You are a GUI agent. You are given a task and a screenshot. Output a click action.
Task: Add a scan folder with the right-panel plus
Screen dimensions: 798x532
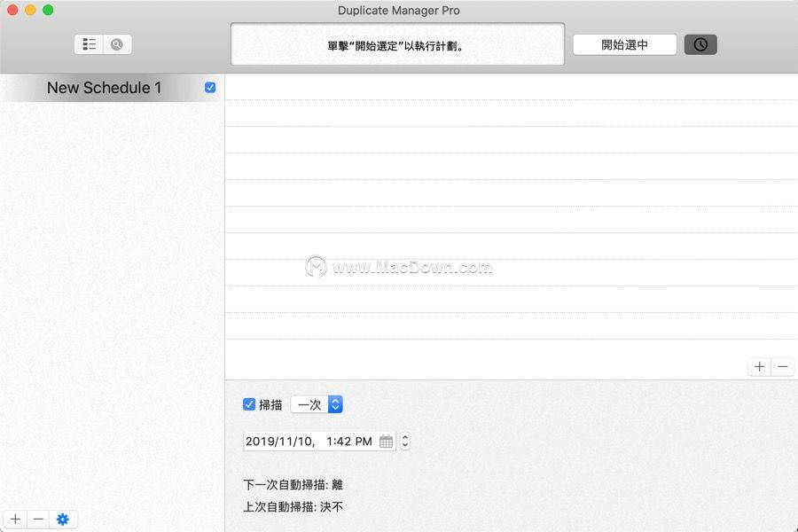pyautogui.click(x=759, y=366)
